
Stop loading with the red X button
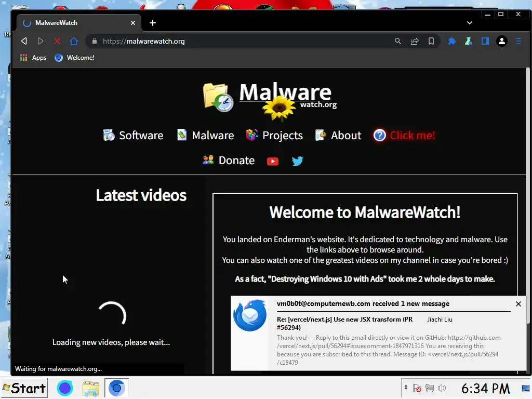(57, 42)
